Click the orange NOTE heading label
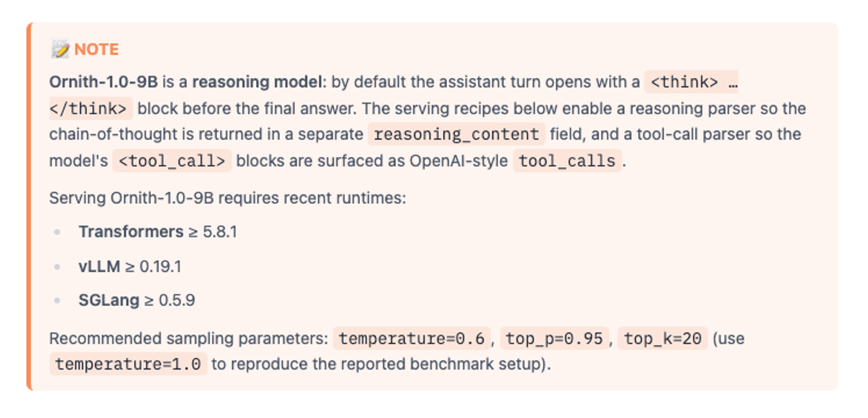 click(96, 49)
